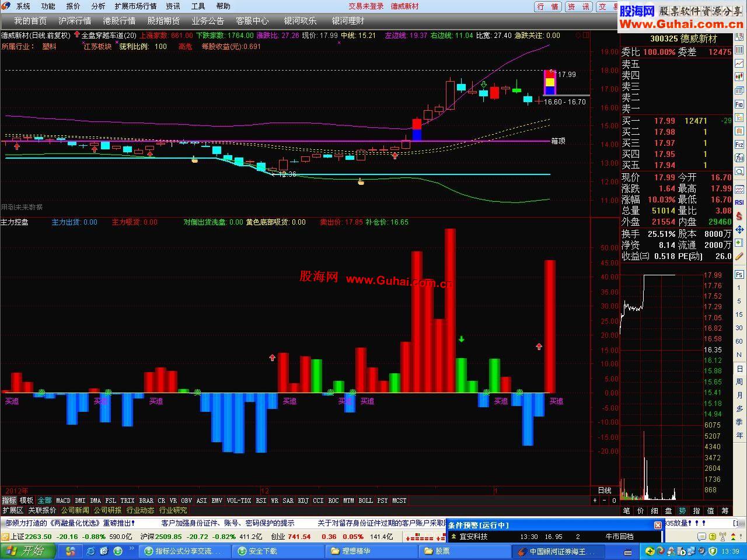
Task: Click the 行情 button at top right
Action: (548, 6)
